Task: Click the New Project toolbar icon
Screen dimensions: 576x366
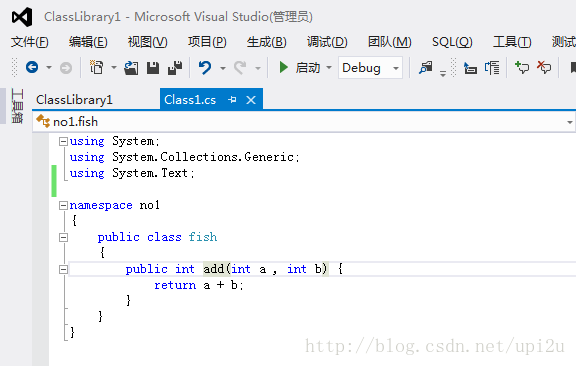Action: click(x=96, y=67)
